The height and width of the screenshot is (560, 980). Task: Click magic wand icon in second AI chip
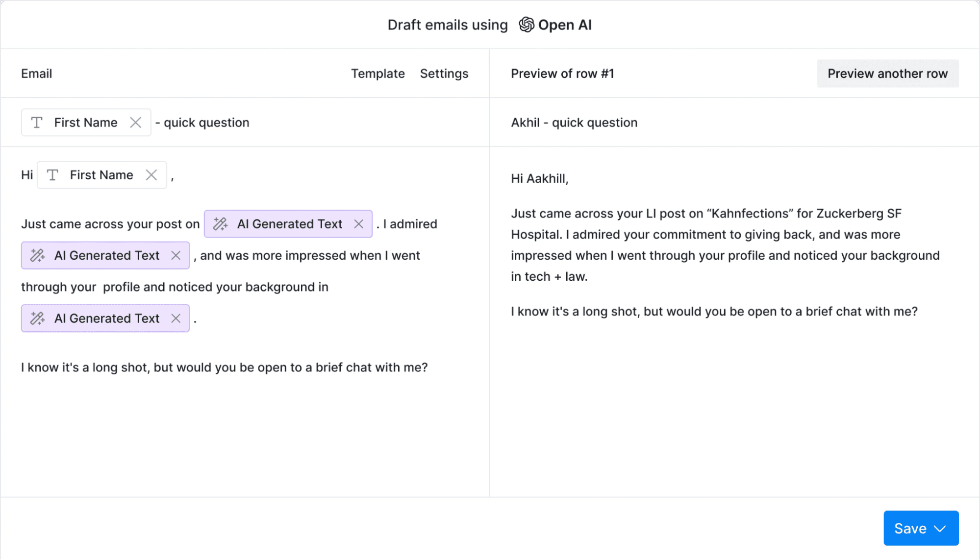point(38,255)
